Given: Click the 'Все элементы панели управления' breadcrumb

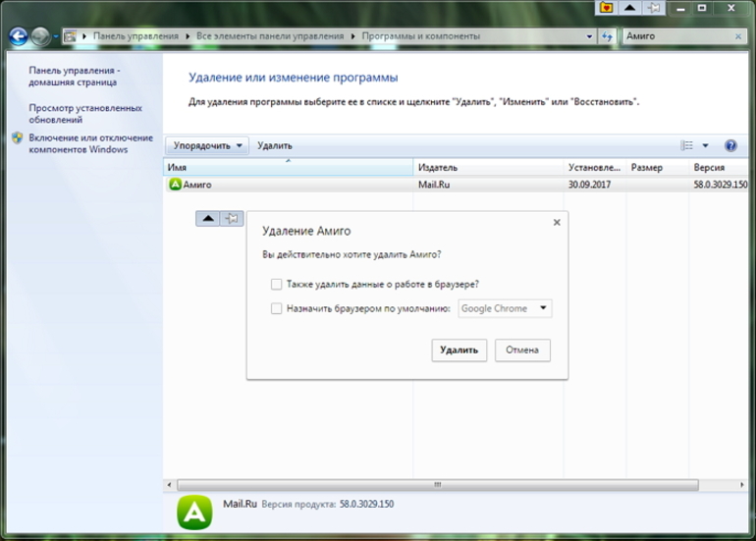Looking at the screenshot, I should [x=270, y=36].
